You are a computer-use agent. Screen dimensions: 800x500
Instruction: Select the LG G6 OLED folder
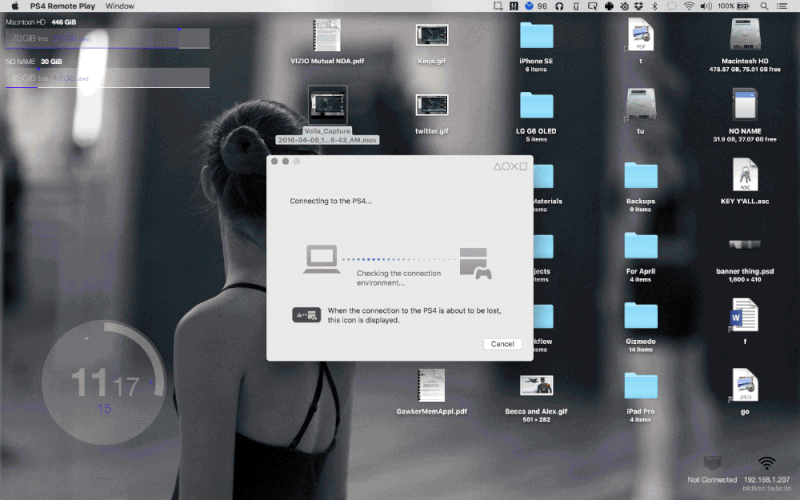tap(537, 105)
